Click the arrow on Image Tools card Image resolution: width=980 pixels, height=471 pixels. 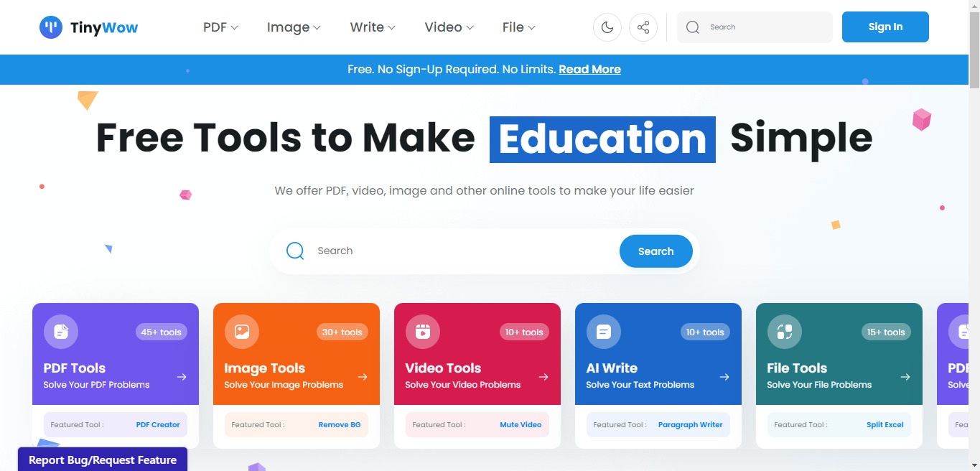click(x=363, y=377)
